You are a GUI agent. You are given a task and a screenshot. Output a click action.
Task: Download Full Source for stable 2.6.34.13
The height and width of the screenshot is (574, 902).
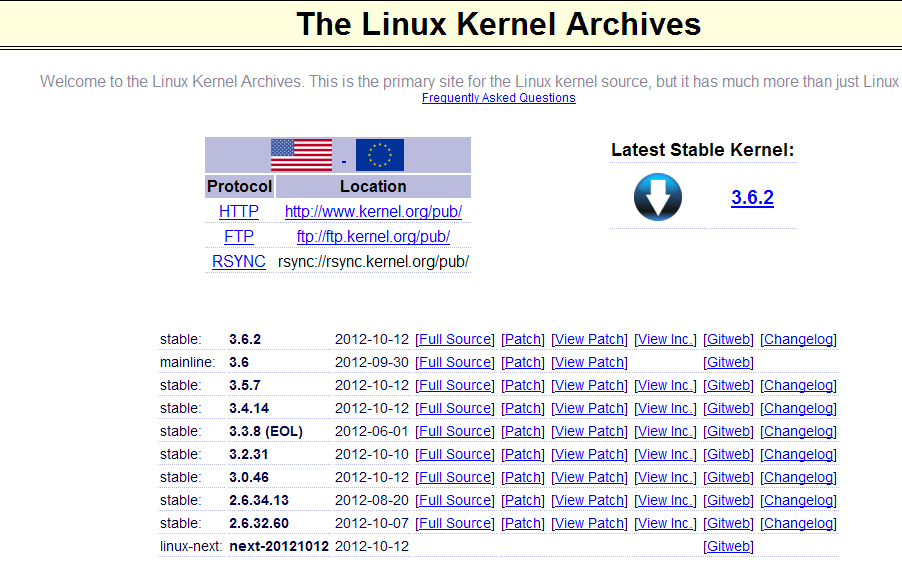[x=454, y=500]
